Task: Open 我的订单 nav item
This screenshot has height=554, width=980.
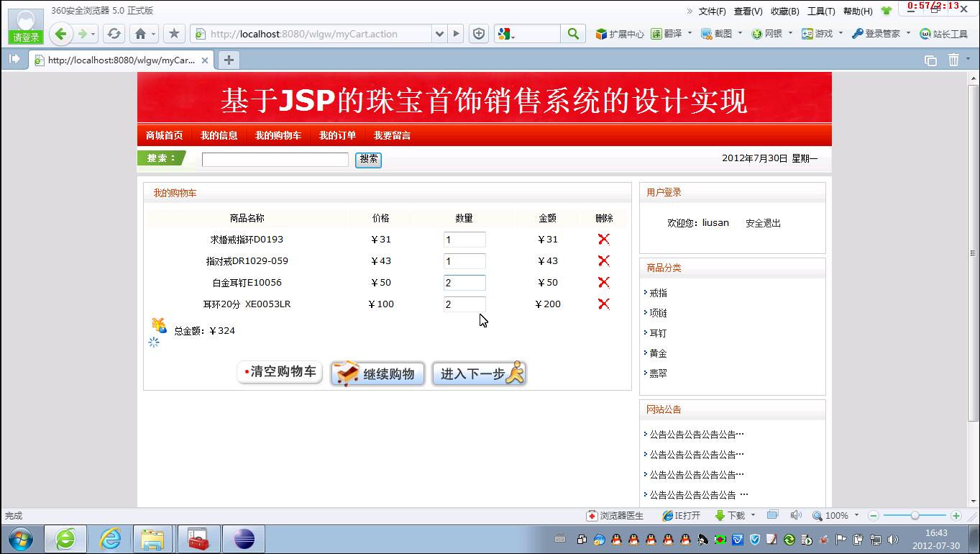Action: coord(337,135)
